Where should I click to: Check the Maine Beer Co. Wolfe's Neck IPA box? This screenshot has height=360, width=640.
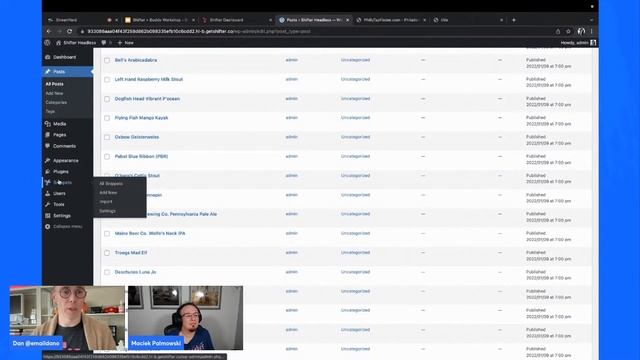pyautogui.click(x=107, y=233)
